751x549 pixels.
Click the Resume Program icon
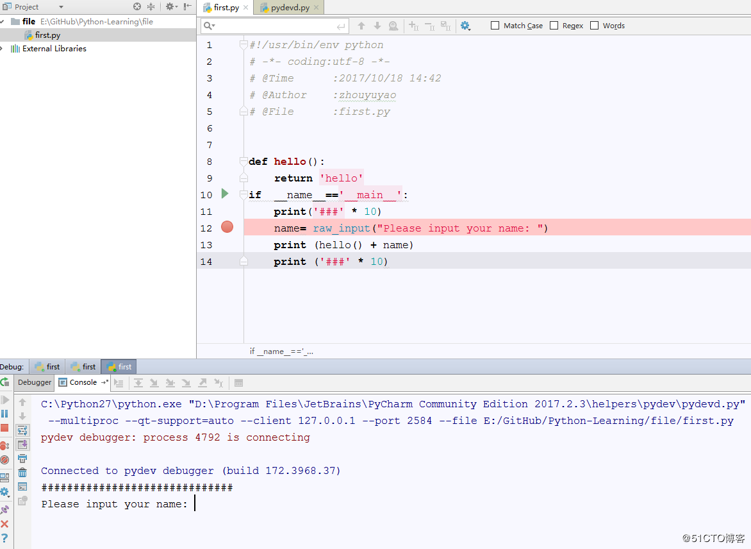[x=5, y=400]
